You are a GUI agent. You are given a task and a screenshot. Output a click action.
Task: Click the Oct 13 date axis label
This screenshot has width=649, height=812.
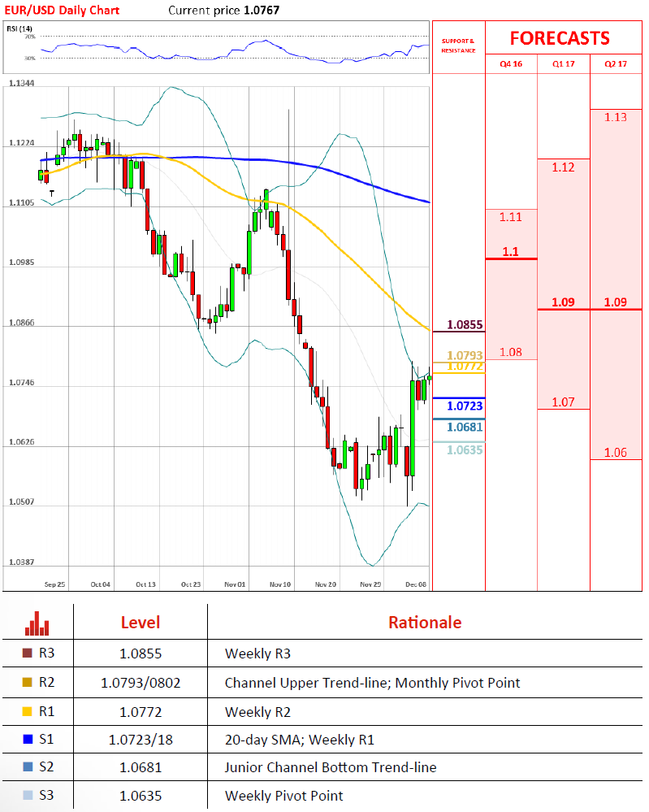coord(145,584)
